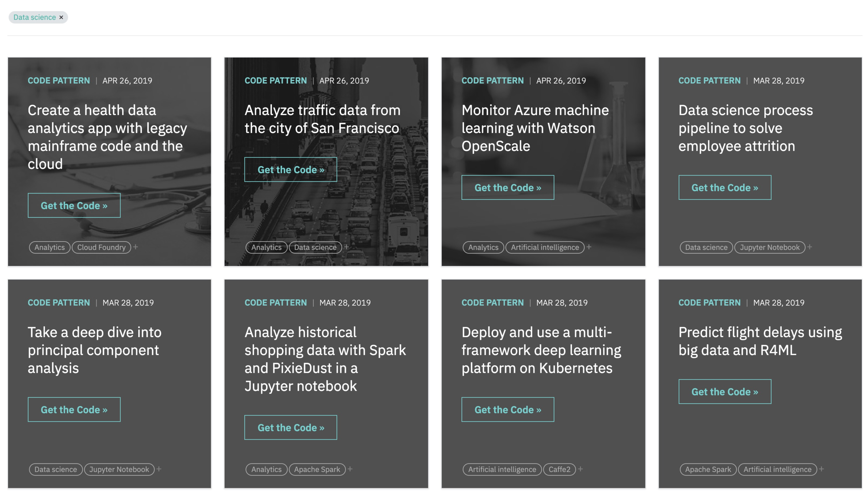
Task: Expand hidden tags on flight delays card
Action: pyautogui.click(x=821, y=469)
